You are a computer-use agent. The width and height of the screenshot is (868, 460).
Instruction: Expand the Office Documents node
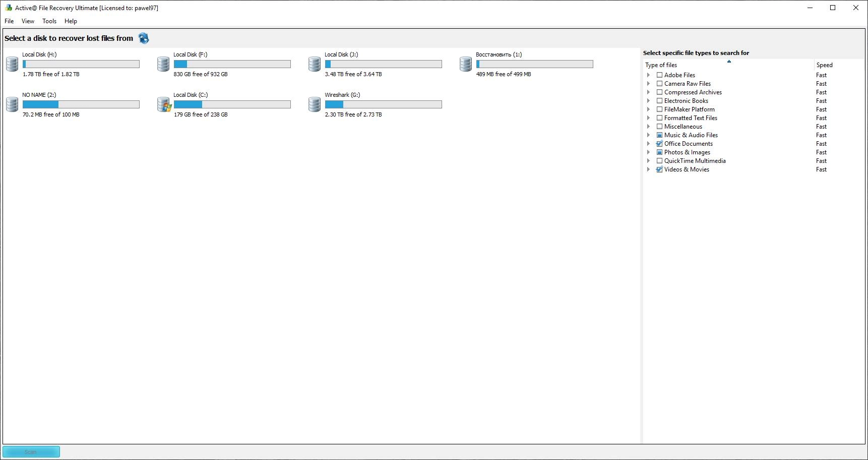pos(649,144)
